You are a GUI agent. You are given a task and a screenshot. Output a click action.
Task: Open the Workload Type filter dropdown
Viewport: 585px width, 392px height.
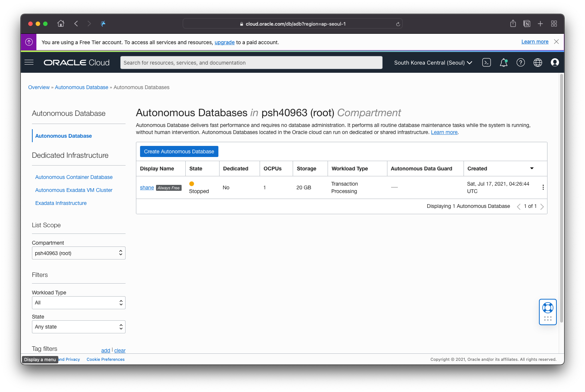(x=79, y=303)
